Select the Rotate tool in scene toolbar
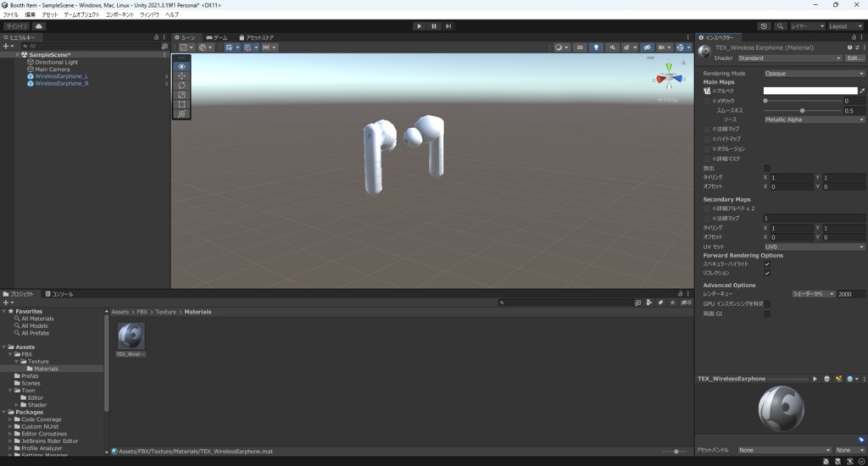Screen dimensions: 868x466 181,86
